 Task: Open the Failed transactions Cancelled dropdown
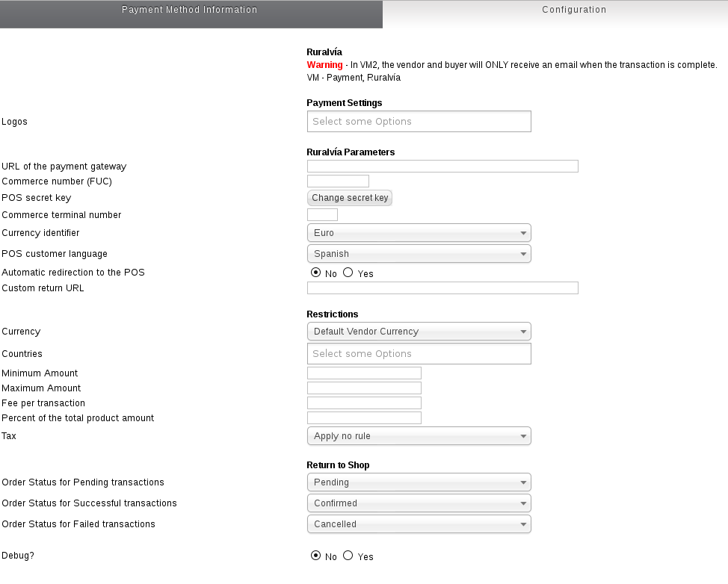pyautogui.click(x=419, y=524)
